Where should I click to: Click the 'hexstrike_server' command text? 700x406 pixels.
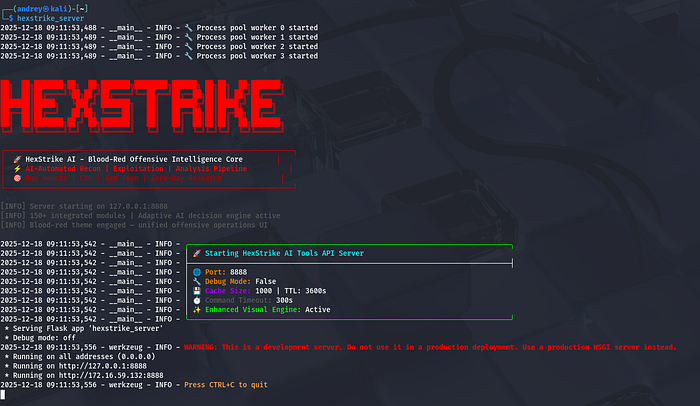point(50,18)
